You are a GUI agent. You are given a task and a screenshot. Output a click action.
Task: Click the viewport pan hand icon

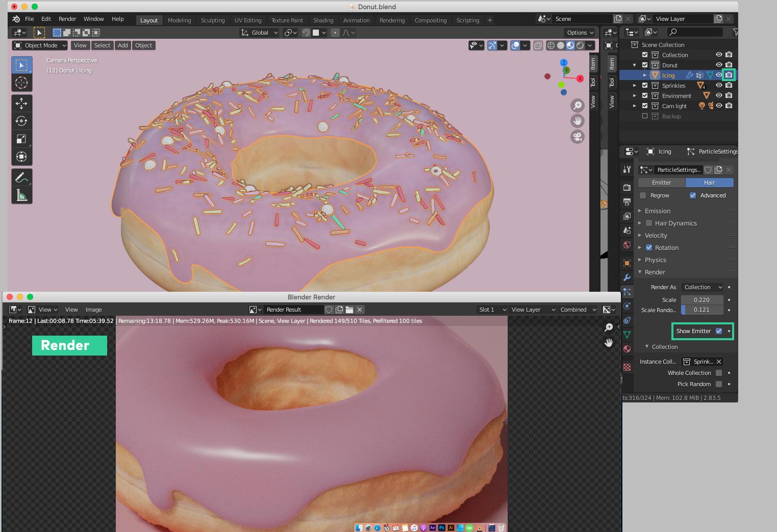tap(578, 121)
